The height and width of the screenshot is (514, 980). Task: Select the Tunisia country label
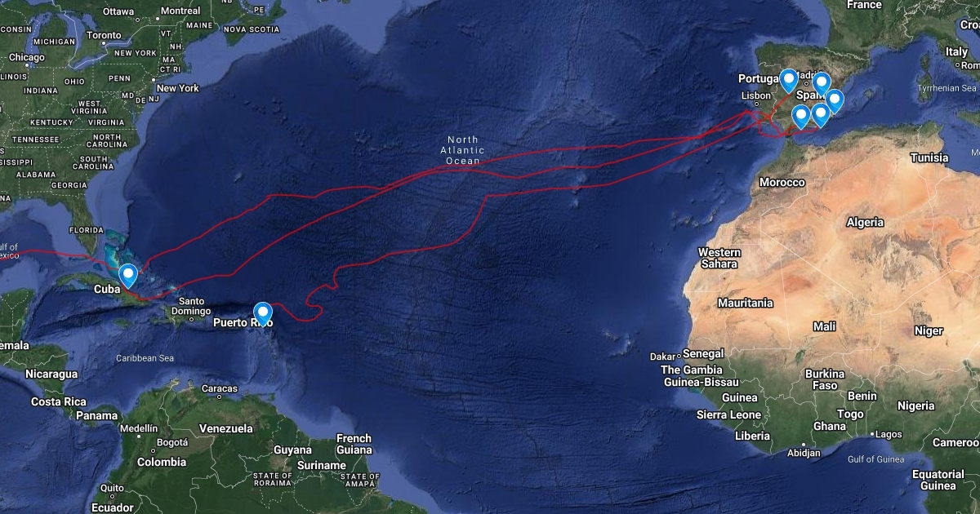(929, 157)
